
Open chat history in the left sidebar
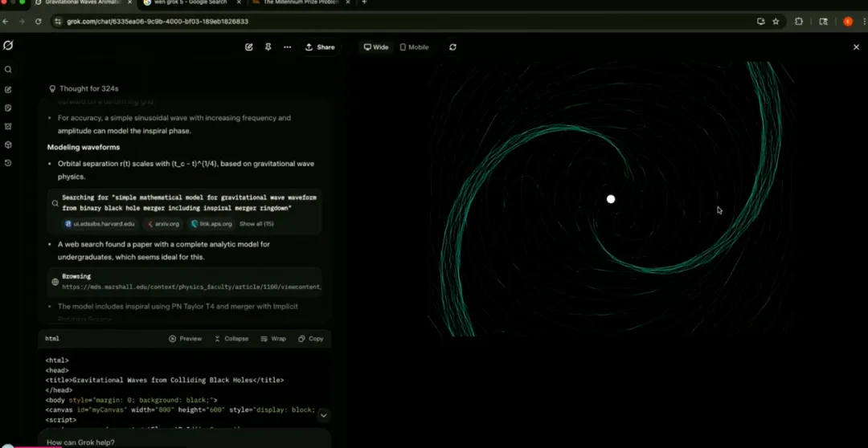point(8,163)
